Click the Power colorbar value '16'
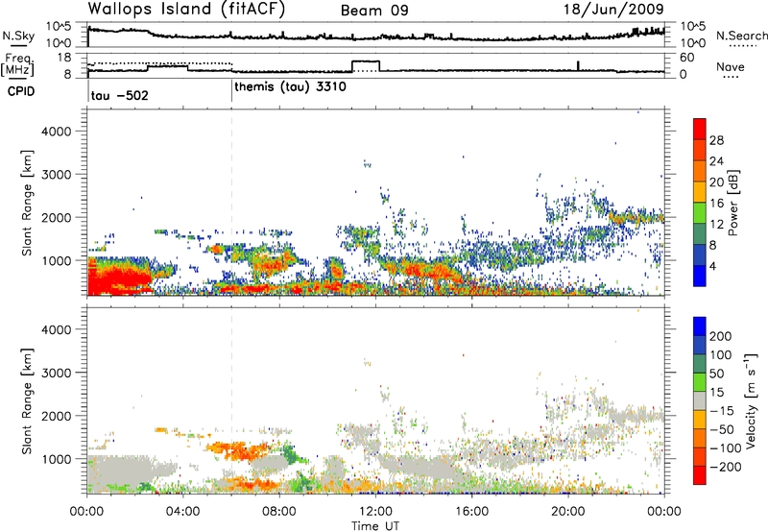Viewport: 768px width, 532px height. coord(716,204)
